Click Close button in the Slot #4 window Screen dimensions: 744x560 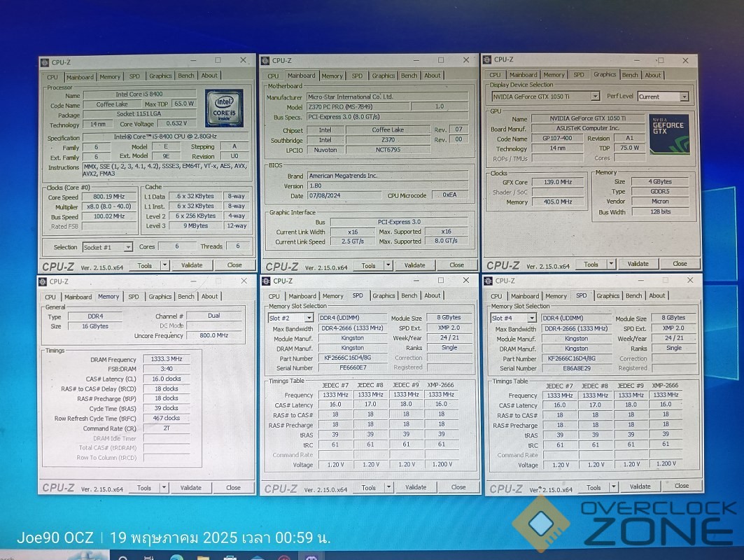[681, 486]
